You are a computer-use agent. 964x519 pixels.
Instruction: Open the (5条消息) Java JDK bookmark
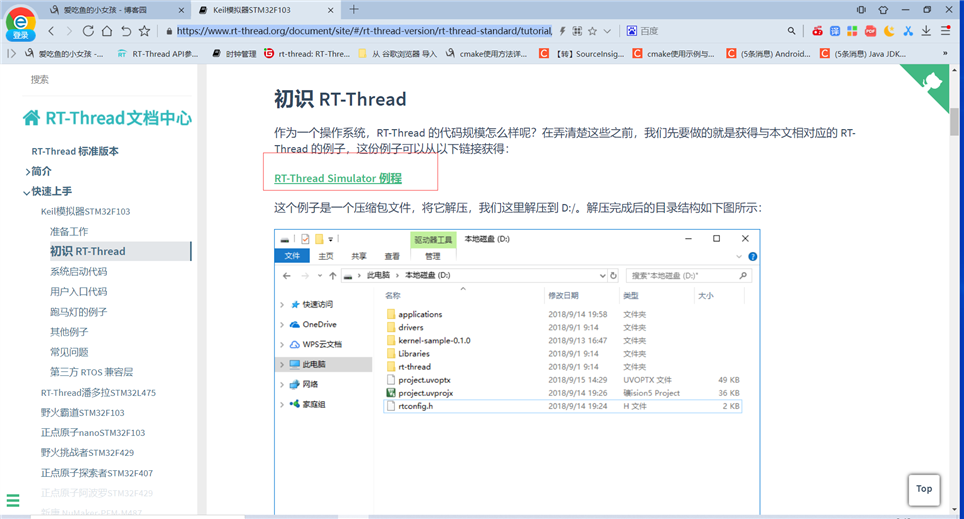click(863, 53)
